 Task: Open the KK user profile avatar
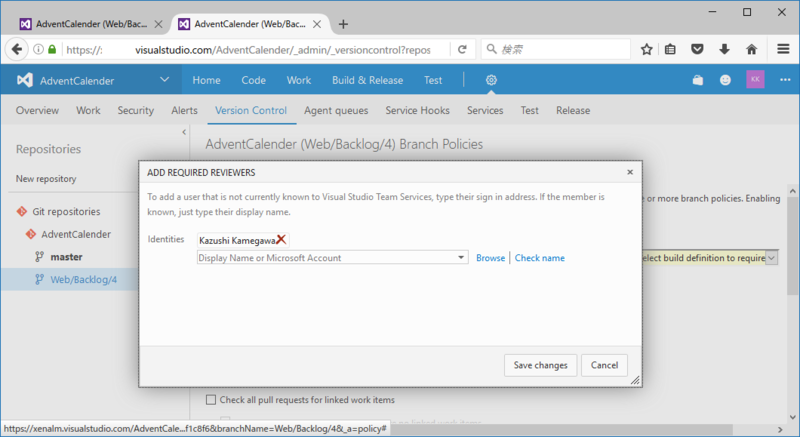755,80
